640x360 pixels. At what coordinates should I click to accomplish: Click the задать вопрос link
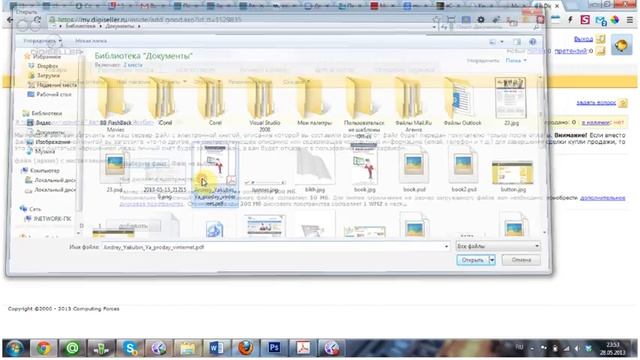596,102
